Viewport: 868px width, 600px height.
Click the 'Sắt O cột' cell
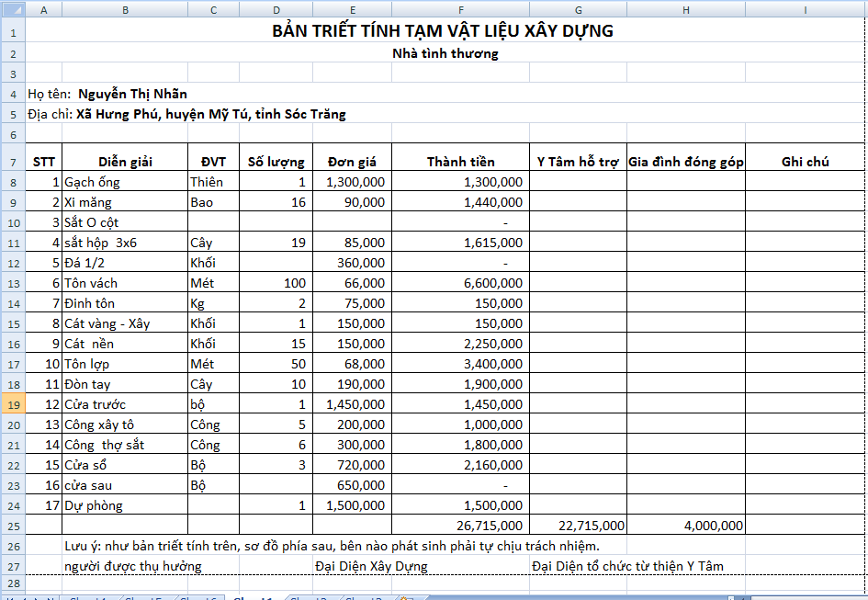point(125,222)
